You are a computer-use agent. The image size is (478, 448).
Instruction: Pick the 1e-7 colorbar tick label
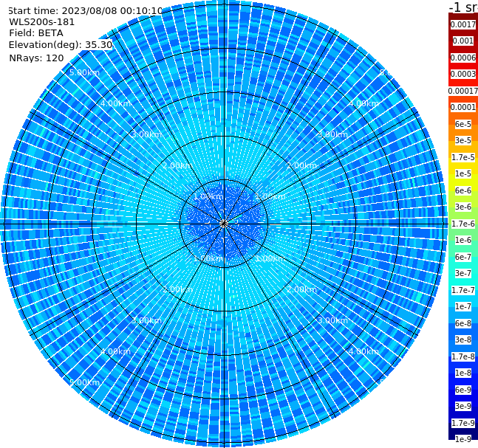coord(462,306)
